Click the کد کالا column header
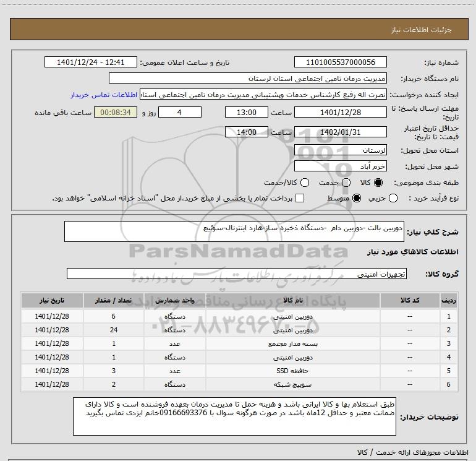Image resolution: width=476 pixels, height=461 pixels. click(410, 300)
